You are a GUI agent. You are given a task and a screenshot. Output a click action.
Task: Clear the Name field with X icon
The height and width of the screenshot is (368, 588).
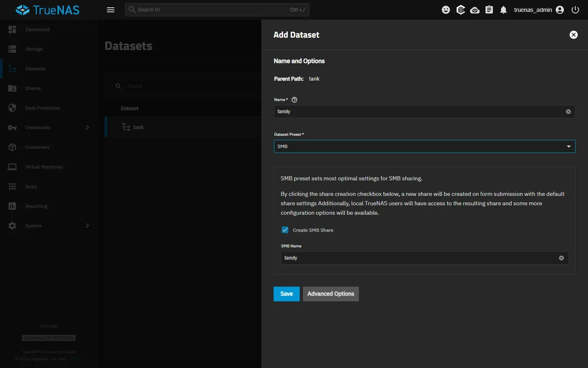coord(568,112)
